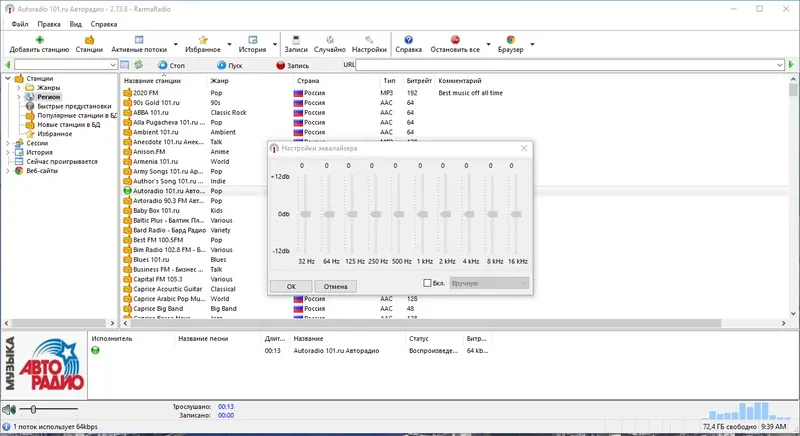Open the URL field dropdown arrow
The width and height of the screenshot is (800, 436).
click(780, 65)
